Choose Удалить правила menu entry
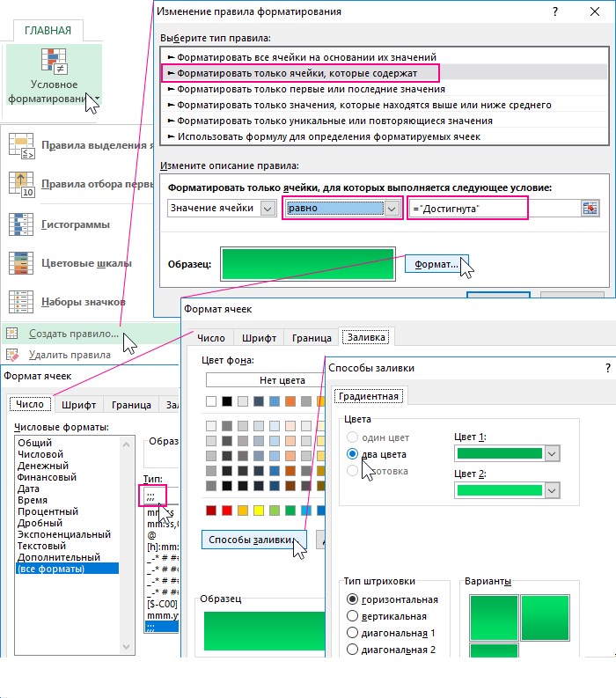 tap(70, 355)
